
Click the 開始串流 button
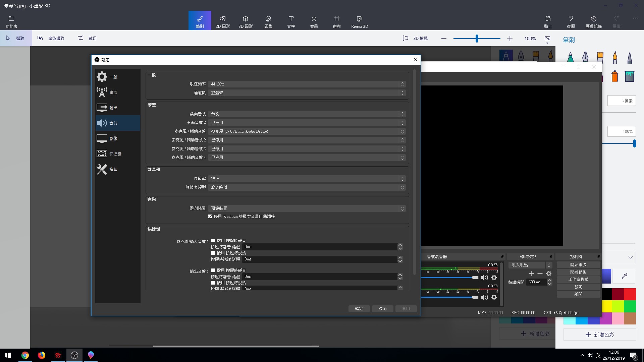[578, 264]
